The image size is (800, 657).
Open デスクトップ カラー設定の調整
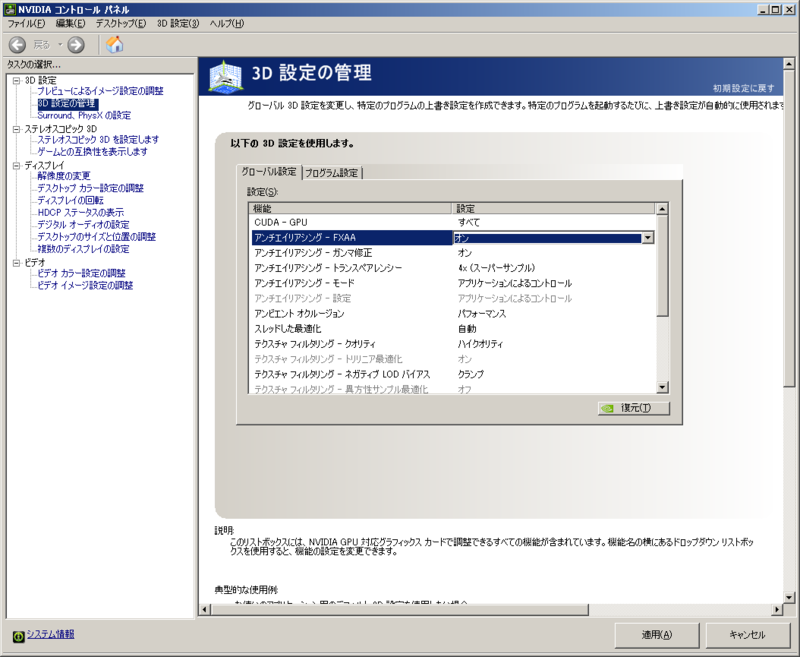(x=90, y=188)
